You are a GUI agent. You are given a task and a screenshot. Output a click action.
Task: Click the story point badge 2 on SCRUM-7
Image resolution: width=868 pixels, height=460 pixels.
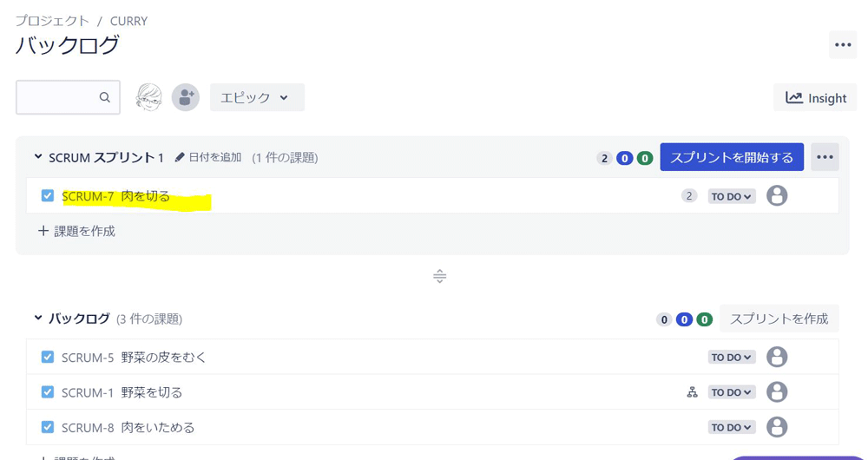point(689,196)
